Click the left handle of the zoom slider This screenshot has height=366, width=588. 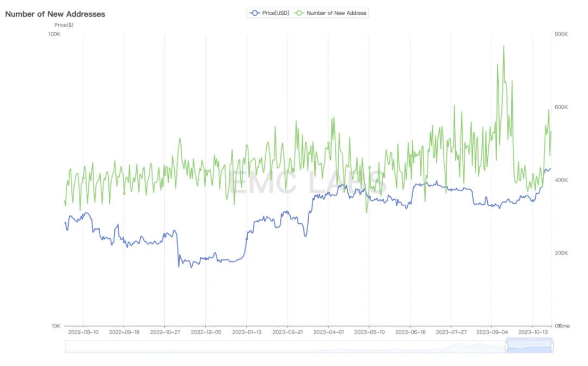click(506, 346)
